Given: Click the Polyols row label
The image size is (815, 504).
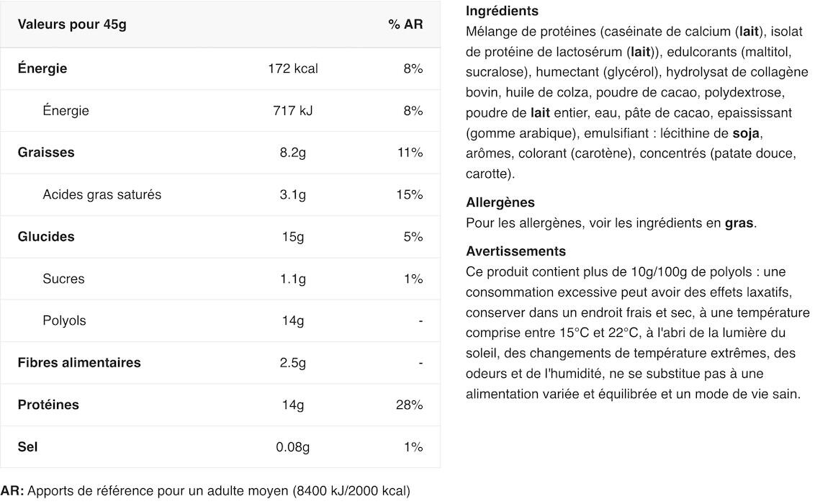Looking at the screenshot, I should pyautogui.click(x=64, y=320).
